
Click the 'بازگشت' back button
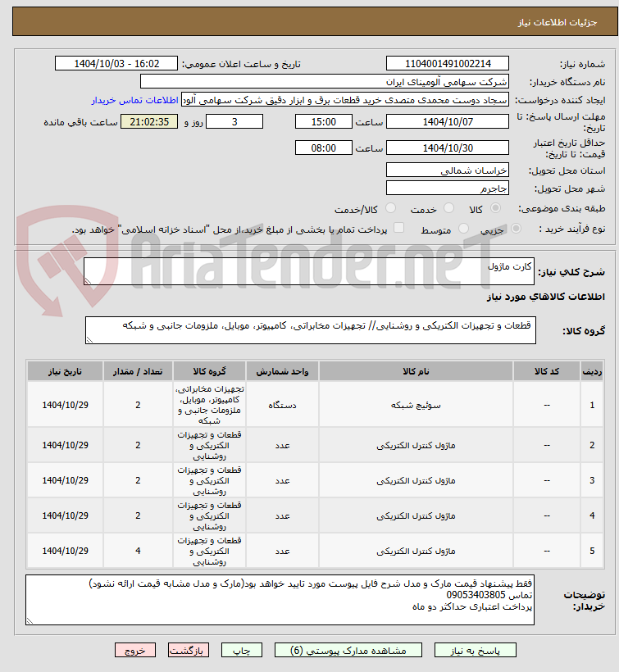[x=189, y=650]
